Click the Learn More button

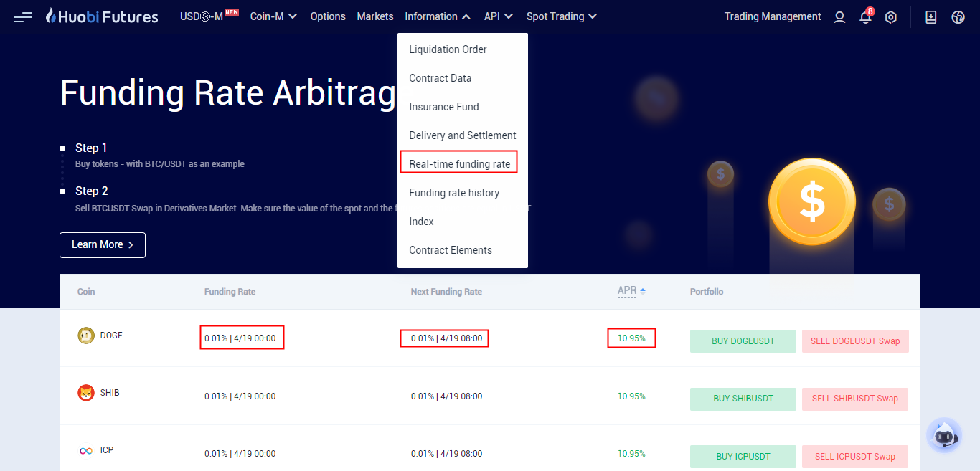(103, 245)
